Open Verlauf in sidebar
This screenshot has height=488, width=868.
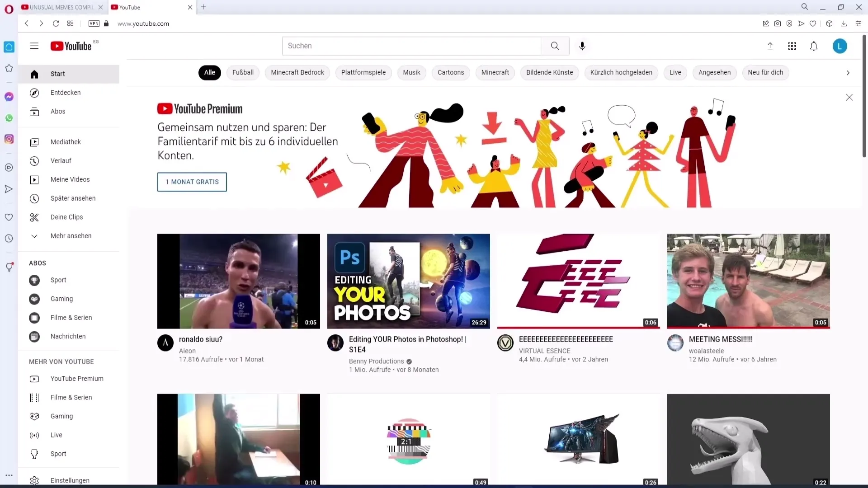point(69,161)
